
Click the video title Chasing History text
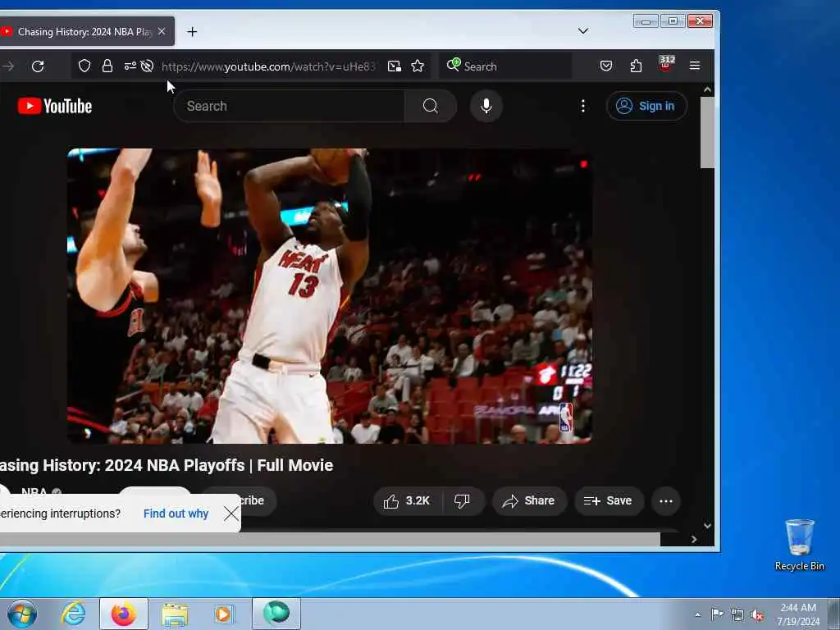tap(166, 466)
